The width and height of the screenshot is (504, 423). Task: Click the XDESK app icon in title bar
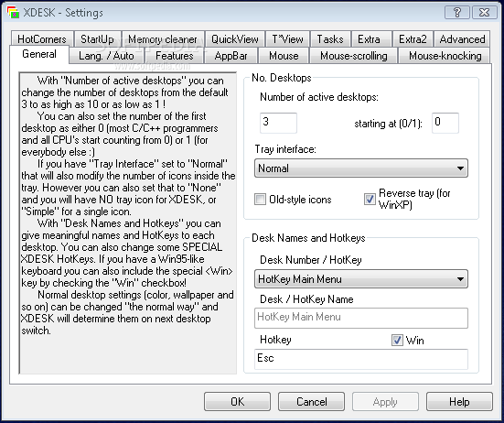coord(13,12)
